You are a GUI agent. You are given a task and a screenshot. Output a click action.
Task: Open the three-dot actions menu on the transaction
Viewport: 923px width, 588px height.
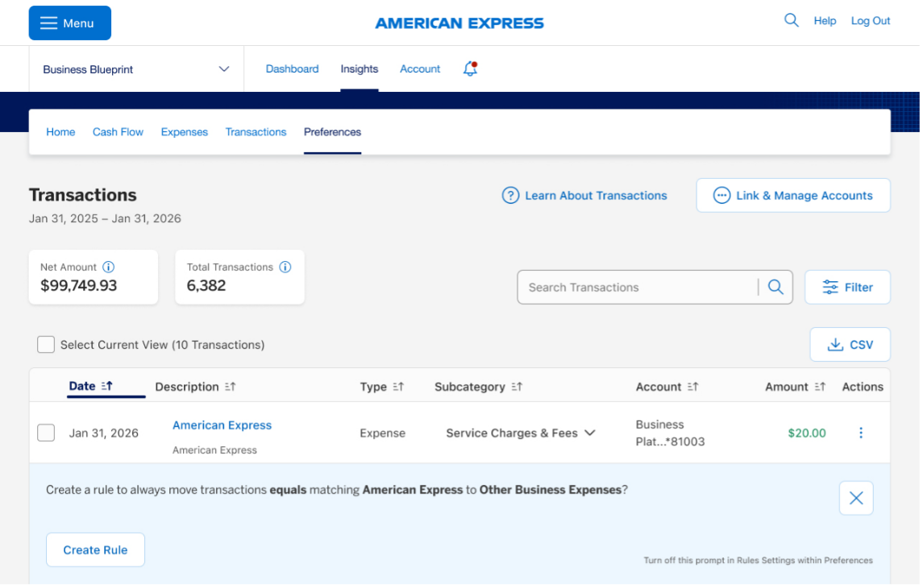[x=861, y=433]
